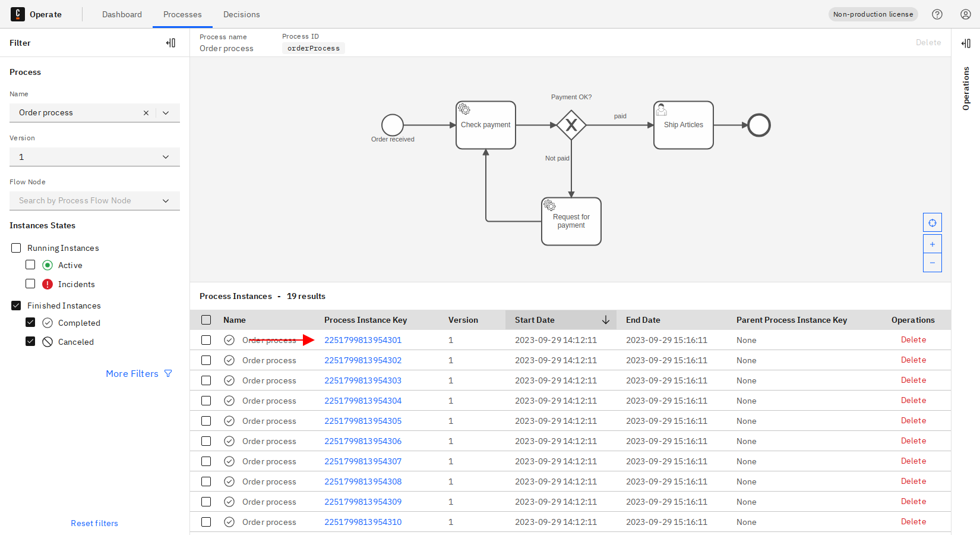The height and width of the screenshot is (535, 980).
Task: Expand the process Name dropdown chevron
Action: [166, 112]
